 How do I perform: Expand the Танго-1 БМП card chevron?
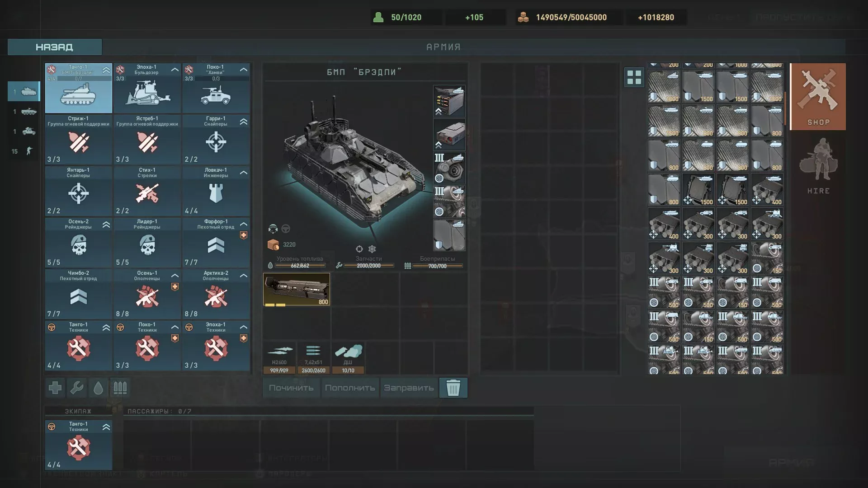tap(106, 70)
